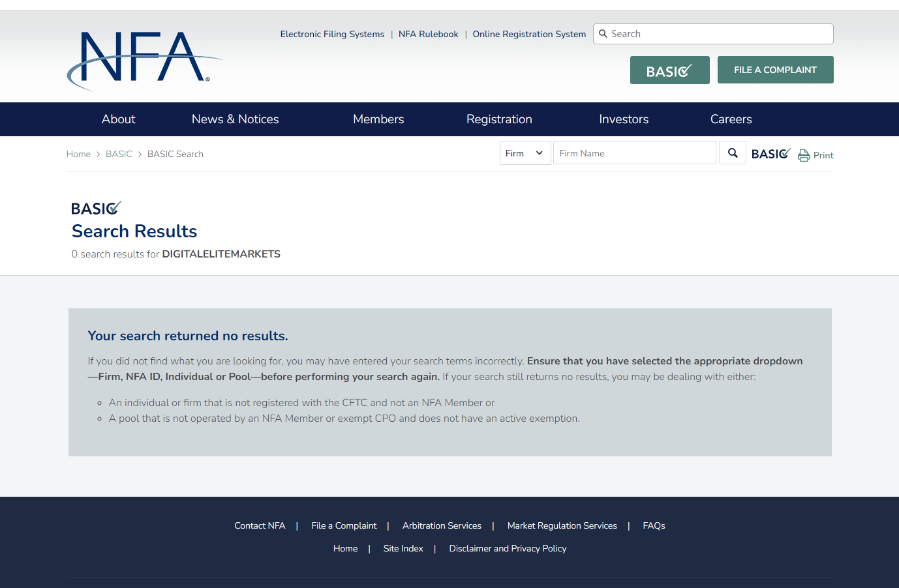Open Contact NFA footer link
The image size is (899, 588).
tap(260, 525)
